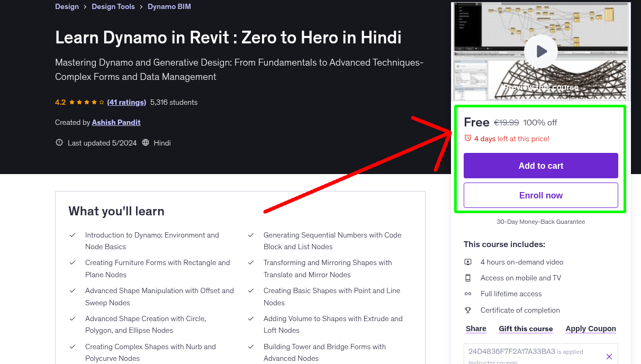Click Apply Coupon link
641x364 pixels.
590,329
